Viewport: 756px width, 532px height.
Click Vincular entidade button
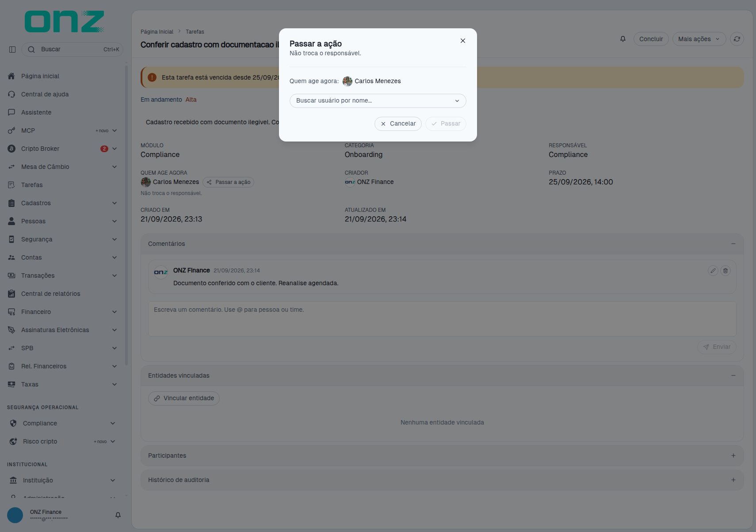(184, 398)
